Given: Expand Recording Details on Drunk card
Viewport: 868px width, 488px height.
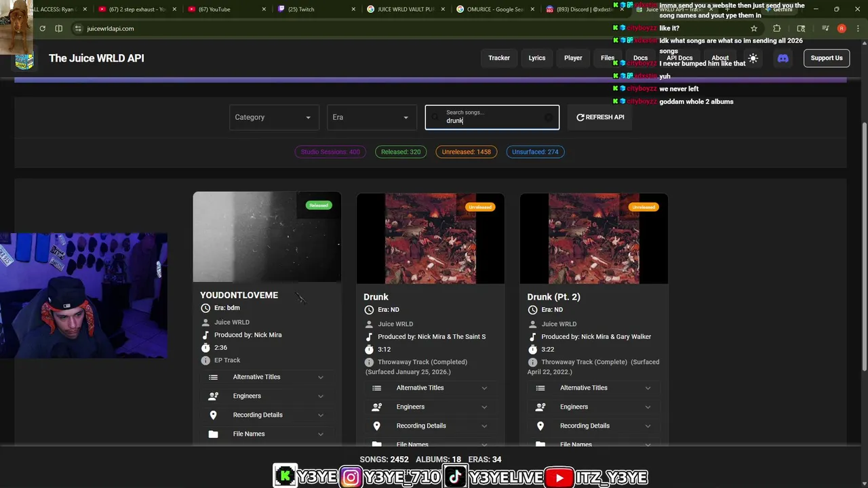Looking at the screenshot, I should (431, 426).
